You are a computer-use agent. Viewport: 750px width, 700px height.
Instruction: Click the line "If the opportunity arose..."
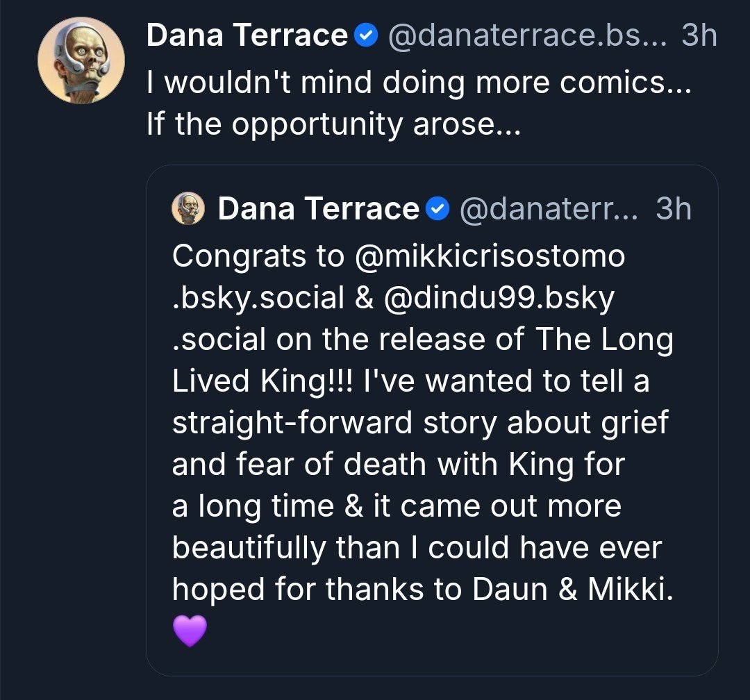click(x=333, y=124)
